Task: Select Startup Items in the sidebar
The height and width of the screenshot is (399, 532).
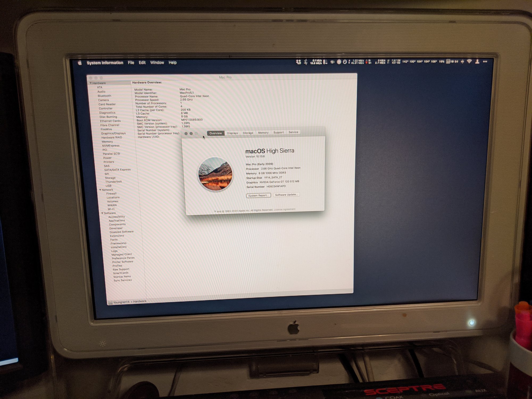Action: click(x=122, y=277)
